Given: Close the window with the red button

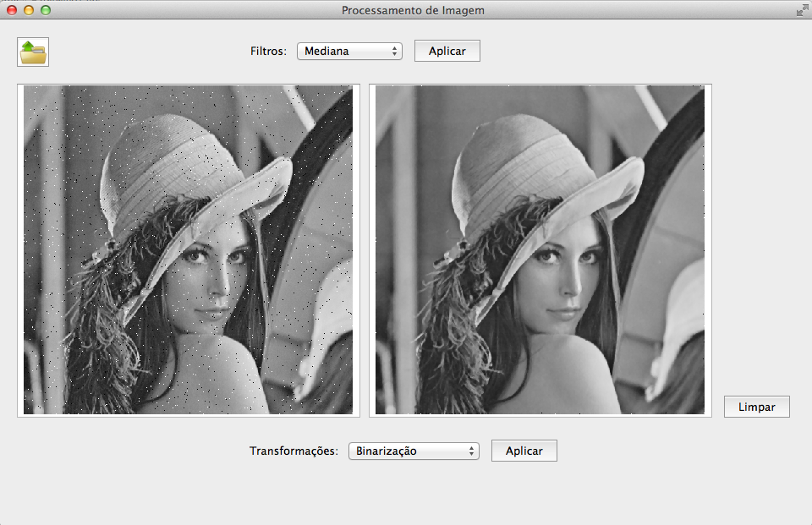Looking at the screenshot, I should pos(12,10).
